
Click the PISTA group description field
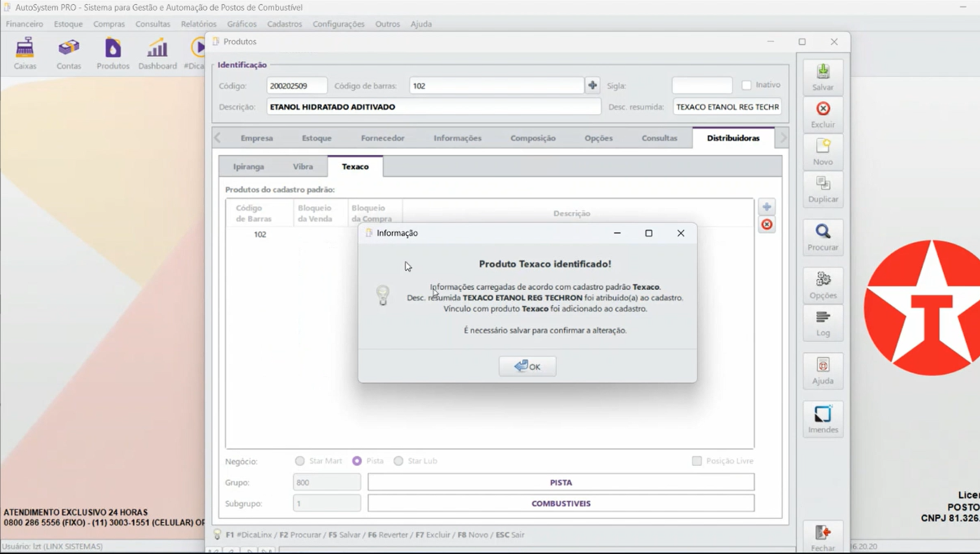(561, 482)
